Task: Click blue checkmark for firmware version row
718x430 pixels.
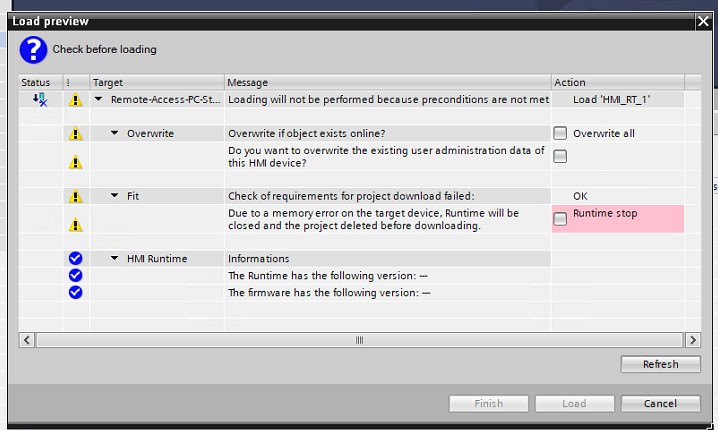Action: (76, 292)
